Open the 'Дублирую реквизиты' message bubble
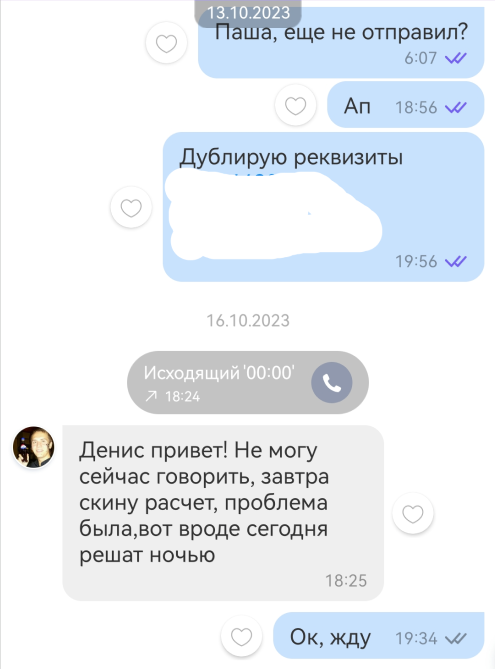Image resolution: width=495 pixels, height=669 pixels. [323, 207]
